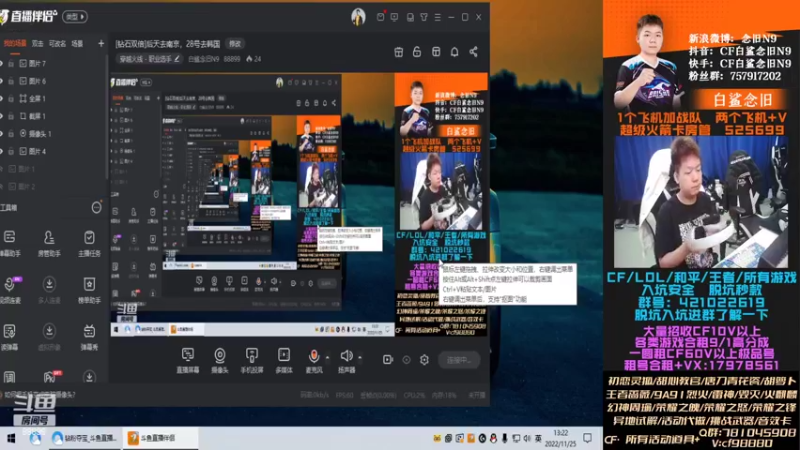Toggle lock on 截屏 1 source
Image resolution: width=800 pixels, height=450 pixels.
[x=11, y=116]
